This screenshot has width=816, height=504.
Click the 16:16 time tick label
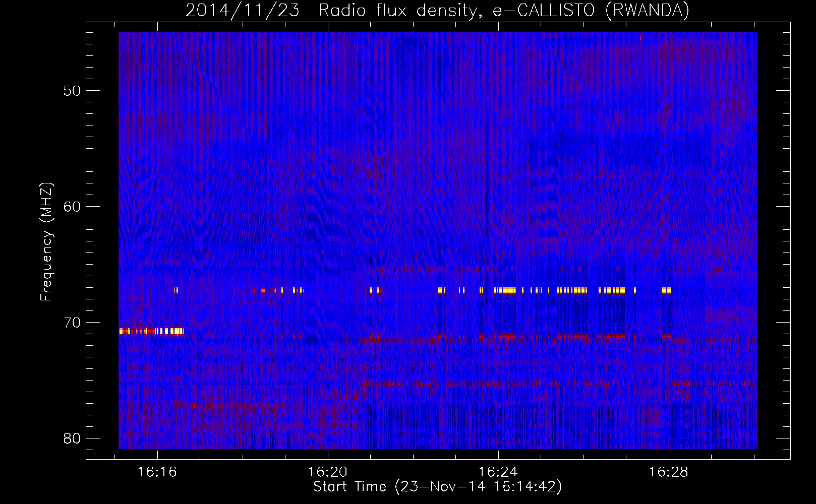tap(157, 472)
